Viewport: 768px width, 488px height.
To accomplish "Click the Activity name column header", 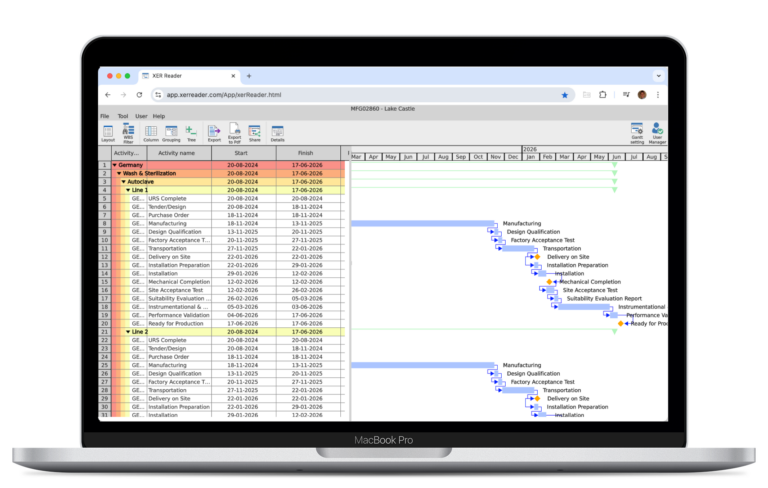I will [x=177, y=153].
